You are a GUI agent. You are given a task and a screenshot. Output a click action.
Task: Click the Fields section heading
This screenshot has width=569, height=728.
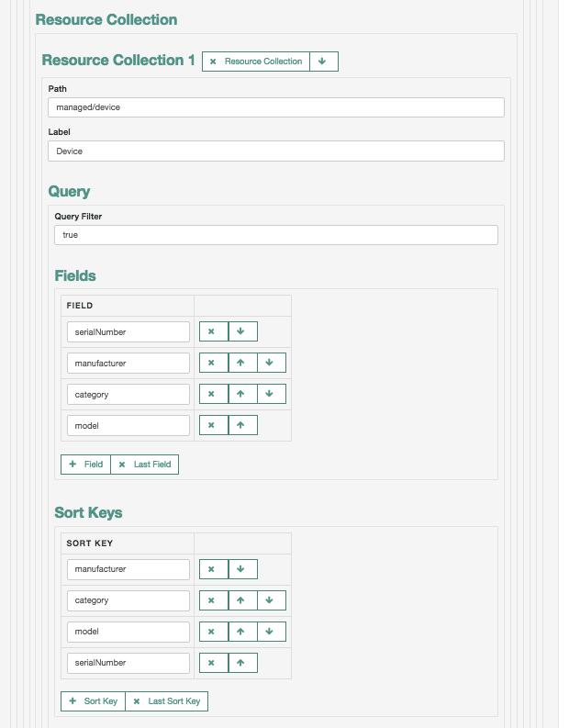(75, 275)
